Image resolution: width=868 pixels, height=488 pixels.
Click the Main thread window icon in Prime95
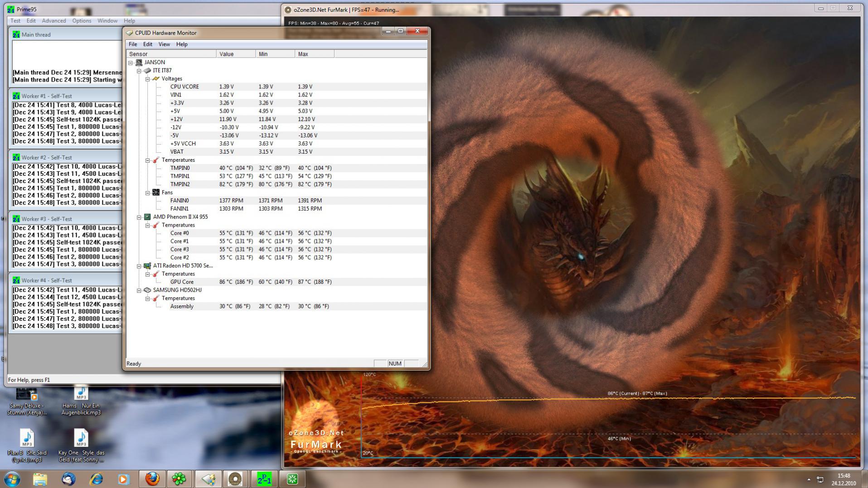[16, 34]
